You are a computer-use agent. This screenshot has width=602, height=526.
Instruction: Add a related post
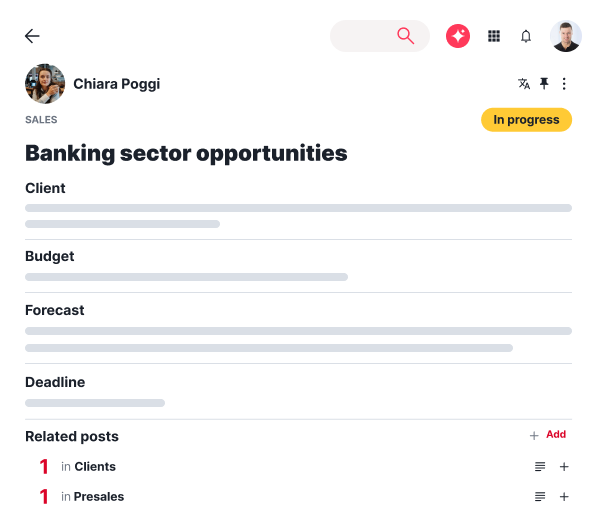point(548,435)
